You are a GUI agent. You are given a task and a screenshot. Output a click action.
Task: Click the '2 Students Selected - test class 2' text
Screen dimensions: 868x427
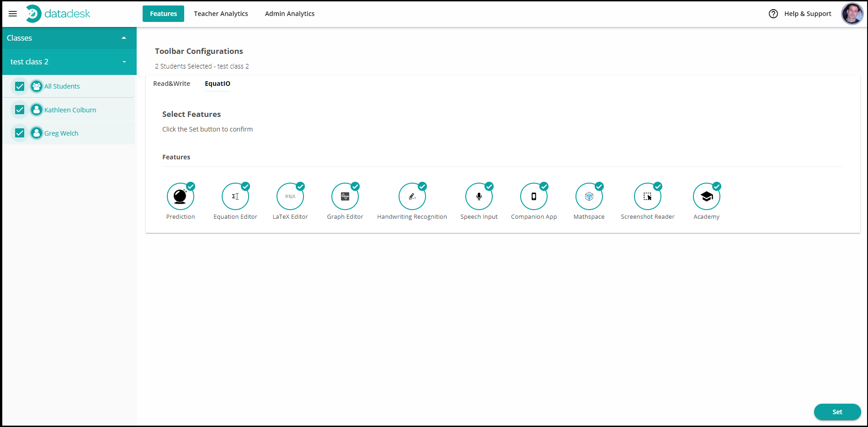coord(202,66)
